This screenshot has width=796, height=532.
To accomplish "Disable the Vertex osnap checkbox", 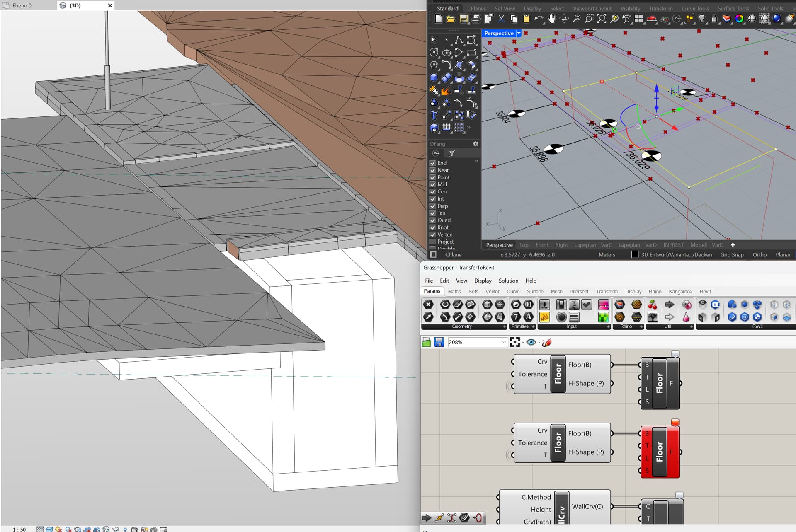I will (x=432, y=235).
